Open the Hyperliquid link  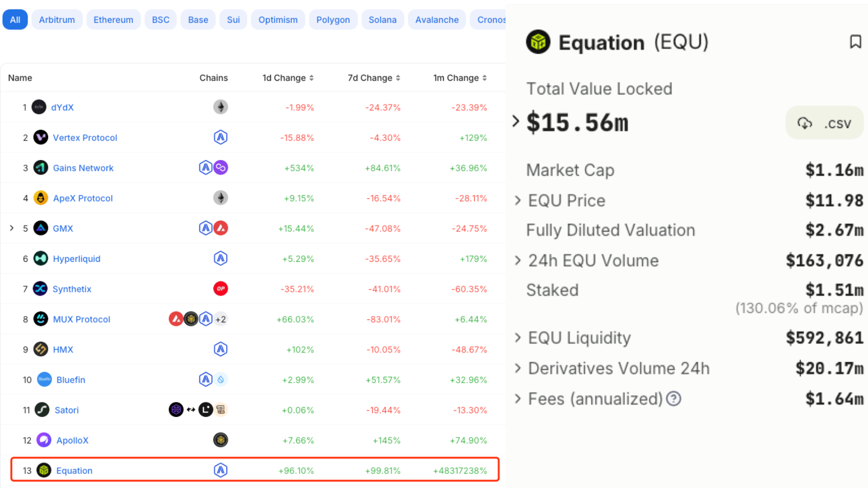coord(76,259)
